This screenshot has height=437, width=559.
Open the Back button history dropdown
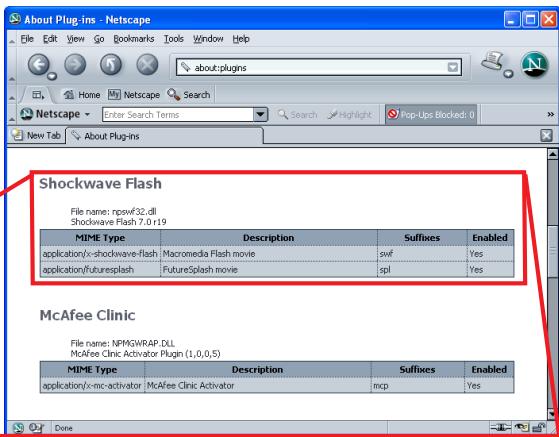tap(52, 76)
